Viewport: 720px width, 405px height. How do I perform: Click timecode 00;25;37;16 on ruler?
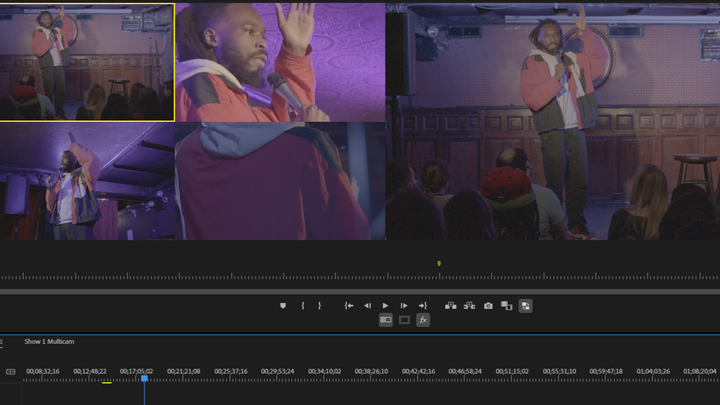(231, 371)
